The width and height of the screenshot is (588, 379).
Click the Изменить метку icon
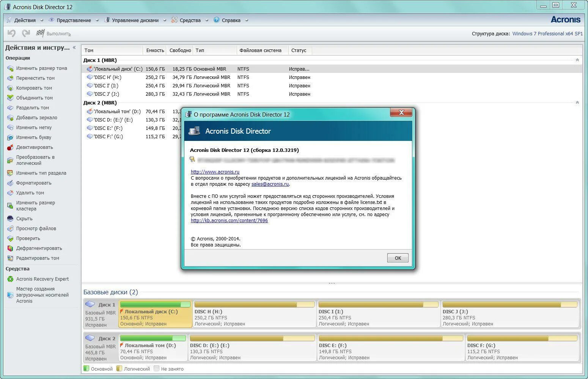pyautogui.click(x=10, y=128)
